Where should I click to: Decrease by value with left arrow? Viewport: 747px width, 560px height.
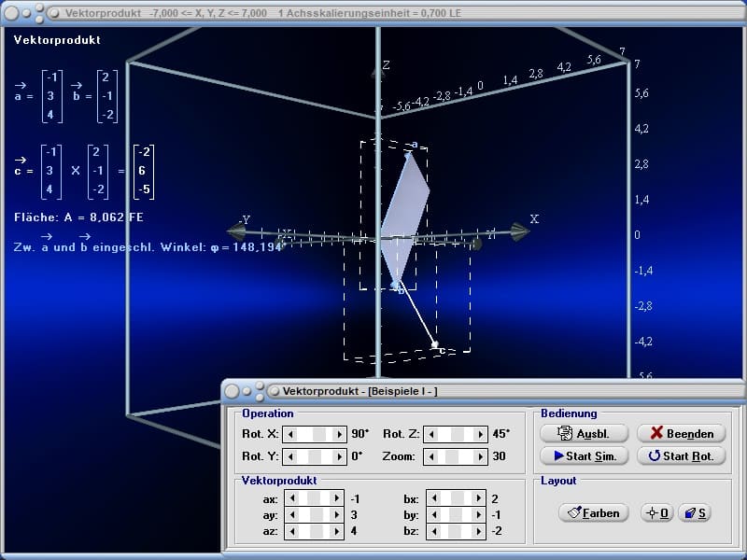click(434, 514)
